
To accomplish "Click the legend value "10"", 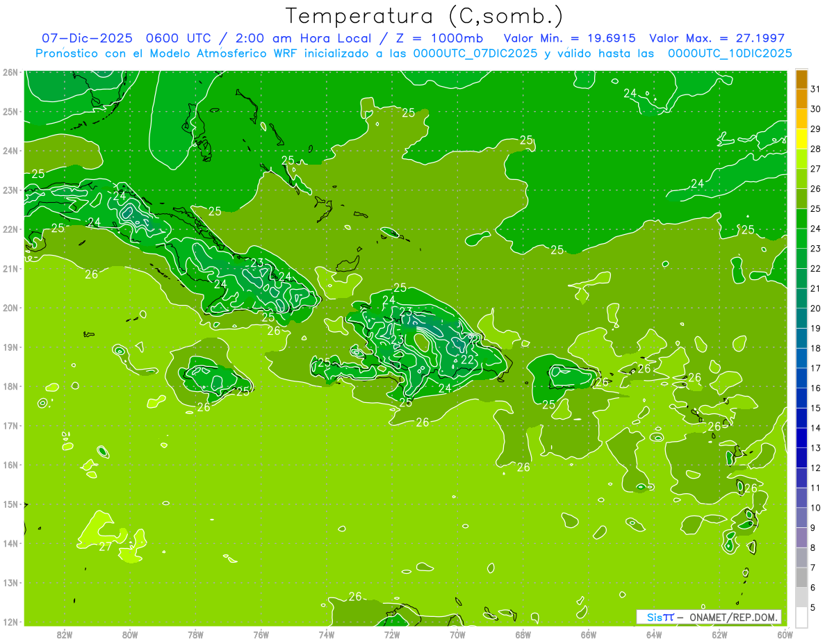I will tap(815, 508).
